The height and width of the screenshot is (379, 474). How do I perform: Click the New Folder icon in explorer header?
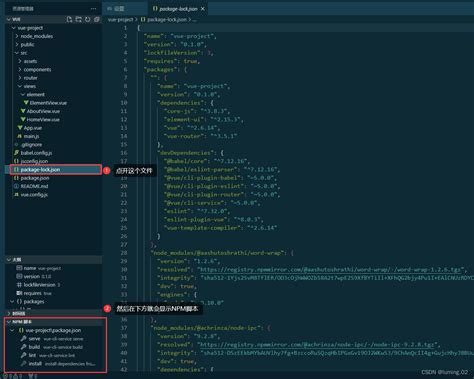(x=78, y=19)
